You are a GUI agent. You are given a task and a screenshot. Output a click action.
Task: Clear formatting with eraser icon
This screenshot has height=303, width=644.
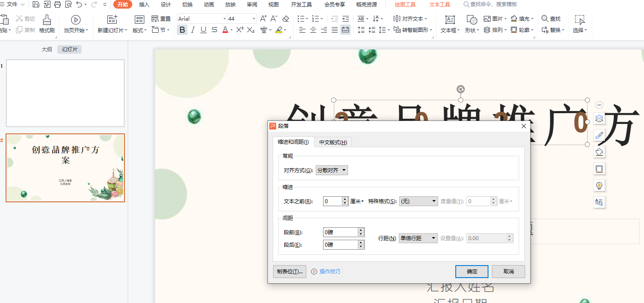tap(286, 19)
